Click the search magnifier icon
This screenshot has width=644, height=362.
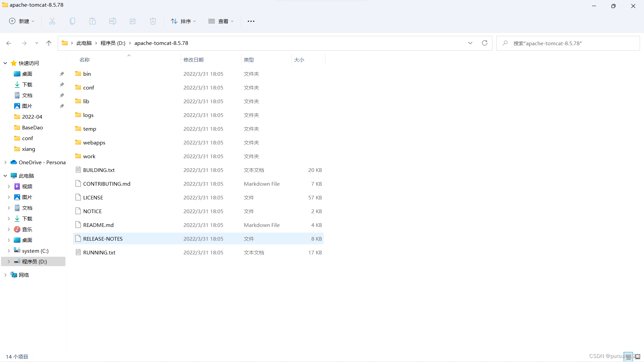click(505, 43)
